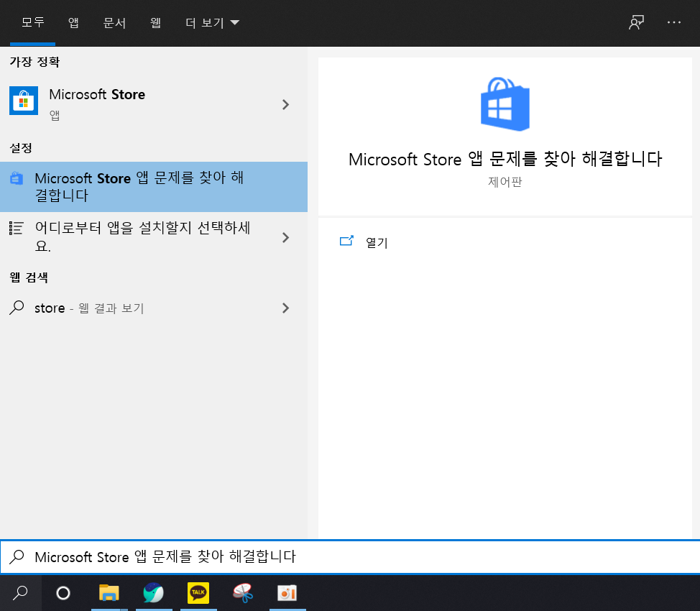Click the large Store bag icon in preview

tap(505, 104)
